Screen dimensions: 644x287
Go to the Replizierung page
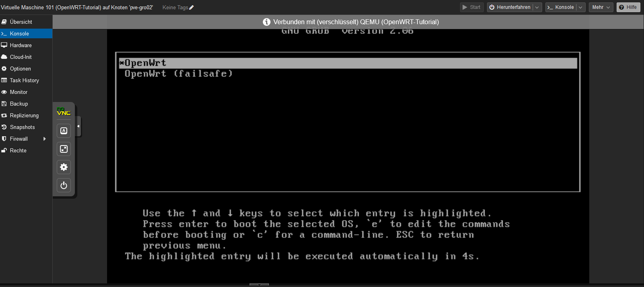click(26, 115)
